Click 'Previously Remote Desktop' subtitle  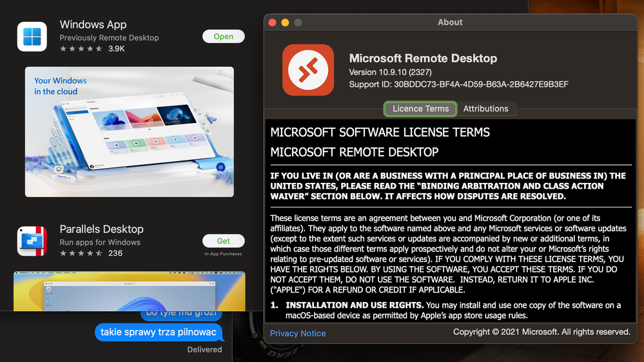pyautogui.click(x=109, y=38)
